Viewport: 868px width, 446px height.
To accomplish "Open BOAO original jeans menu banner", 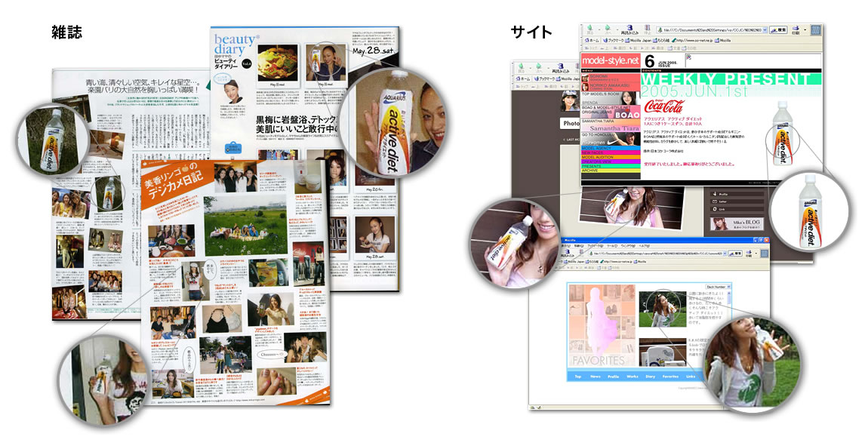I will [x=611, y=112].
